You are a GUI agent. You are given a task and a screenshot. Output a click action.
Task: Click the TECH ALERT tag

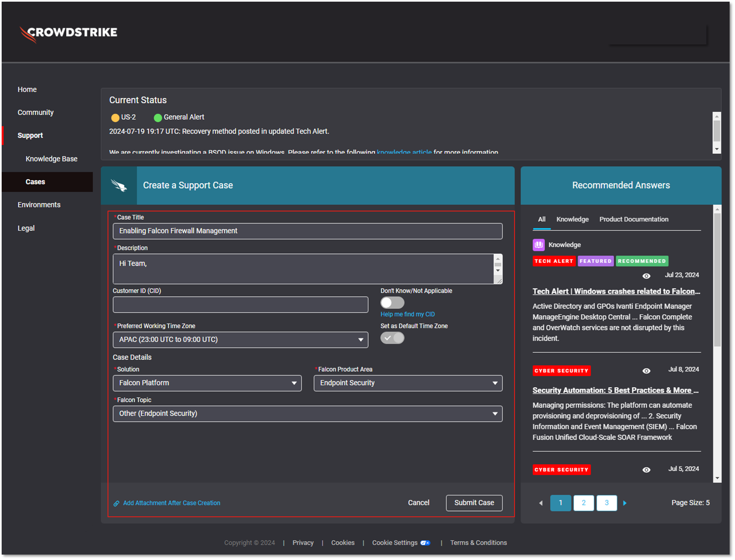coord(554,261)
